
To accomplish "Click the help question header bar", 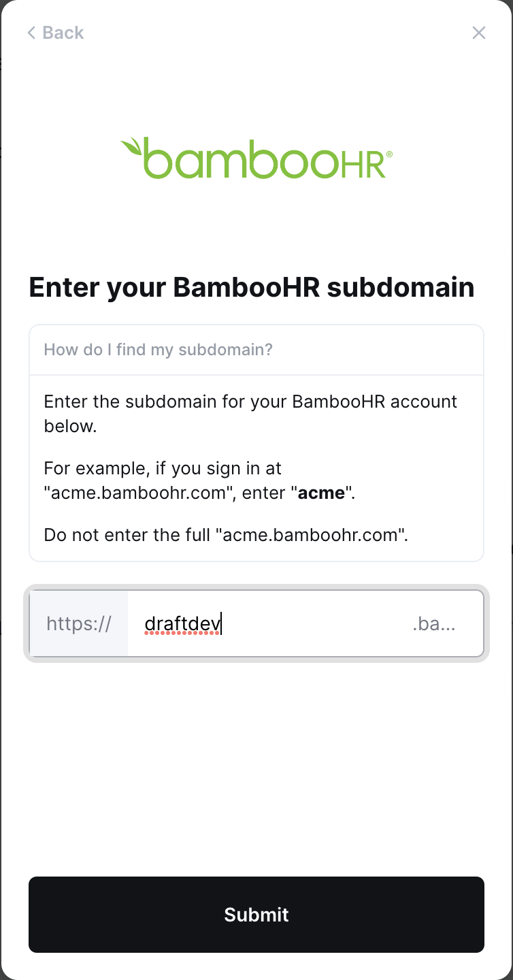I will coord(256,349).
